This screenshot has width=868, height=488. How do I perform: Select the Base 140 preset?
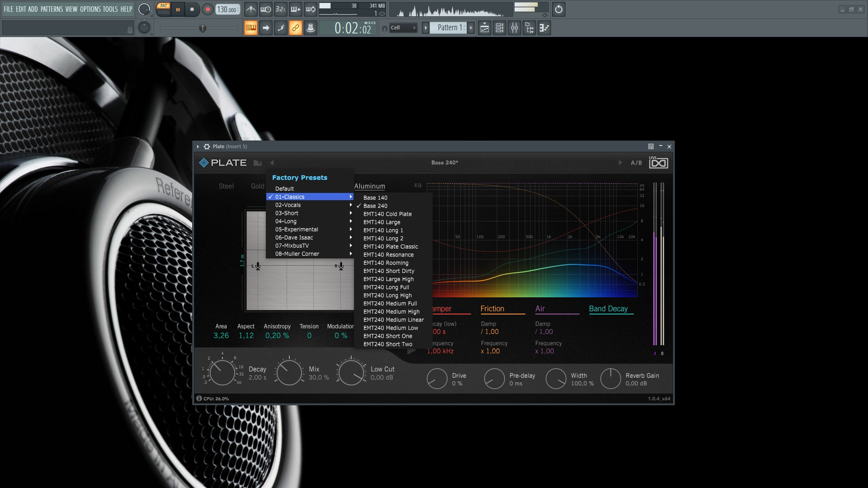393,198
